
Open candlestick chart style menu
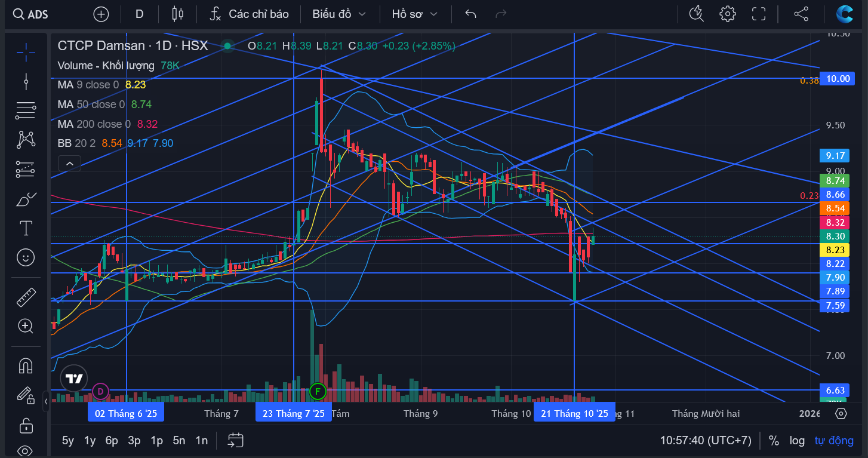[x=177, y=14]
